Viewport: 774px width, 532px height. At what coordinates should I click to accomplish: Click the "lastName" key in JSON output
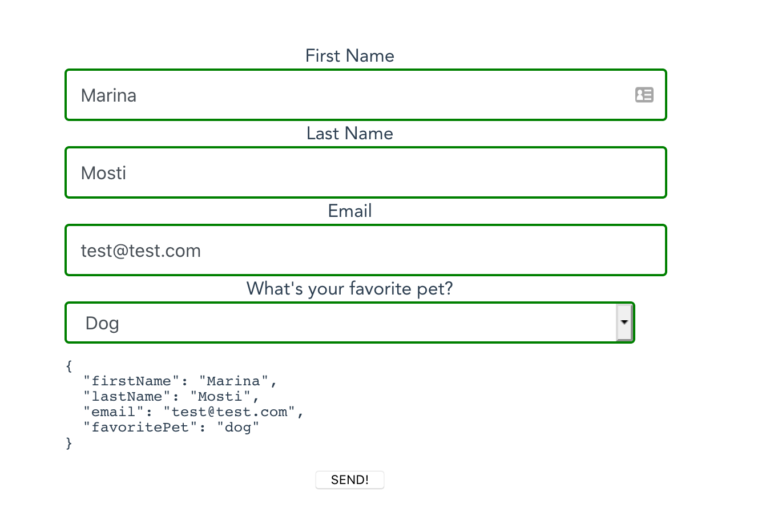[127, 396]
